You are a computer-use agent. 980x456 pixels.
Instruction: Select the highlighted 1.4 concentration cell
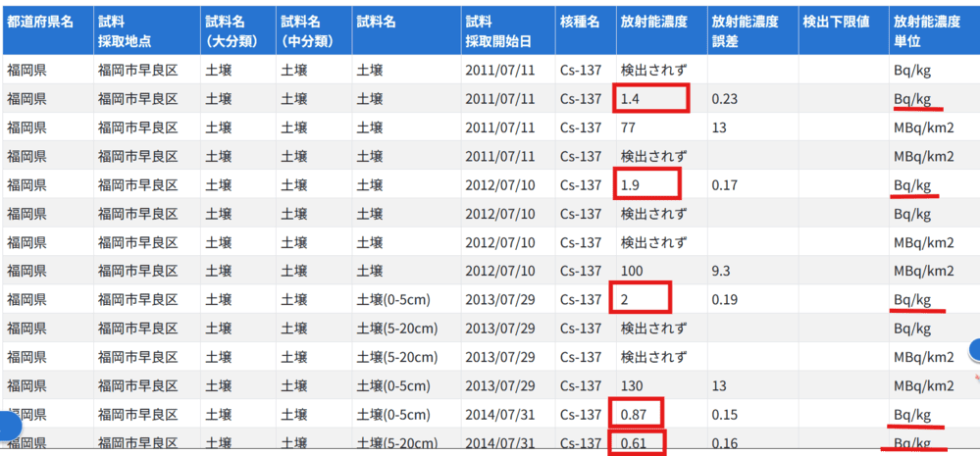[652, 98]
